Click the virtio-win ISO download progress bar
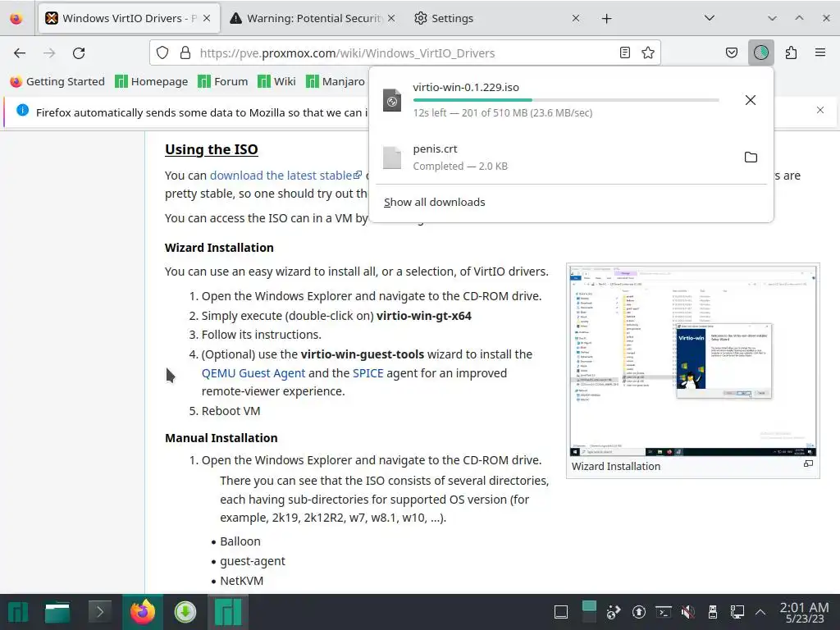This screenshot has height=630, width=840. click(x=566, y=100)
